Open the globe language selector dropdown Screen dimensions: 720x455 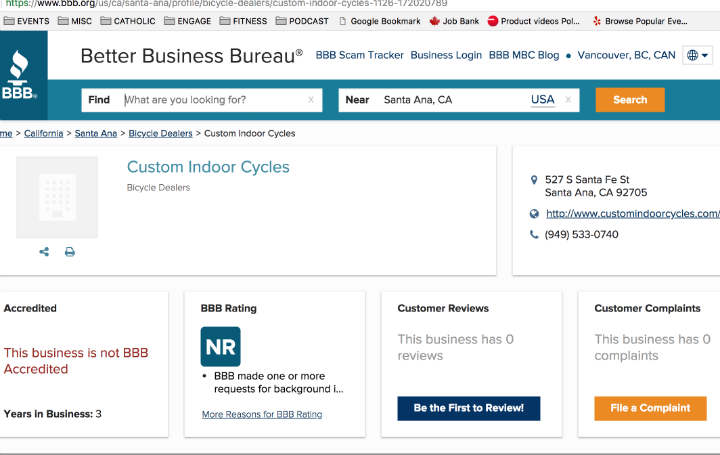coord(698,56)
